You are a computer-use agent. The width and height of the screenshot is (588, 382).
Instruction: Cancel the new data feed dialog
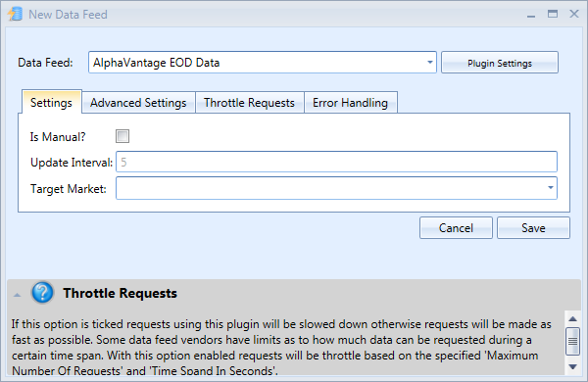(456, 228)
